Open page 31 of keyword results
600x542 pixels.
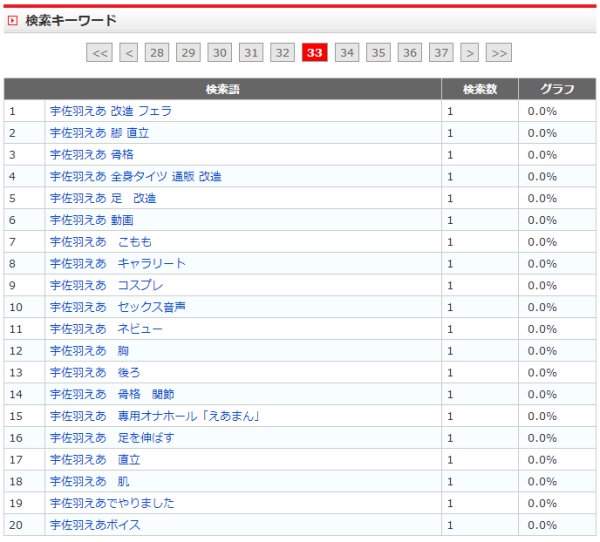[x=251, y=53]
